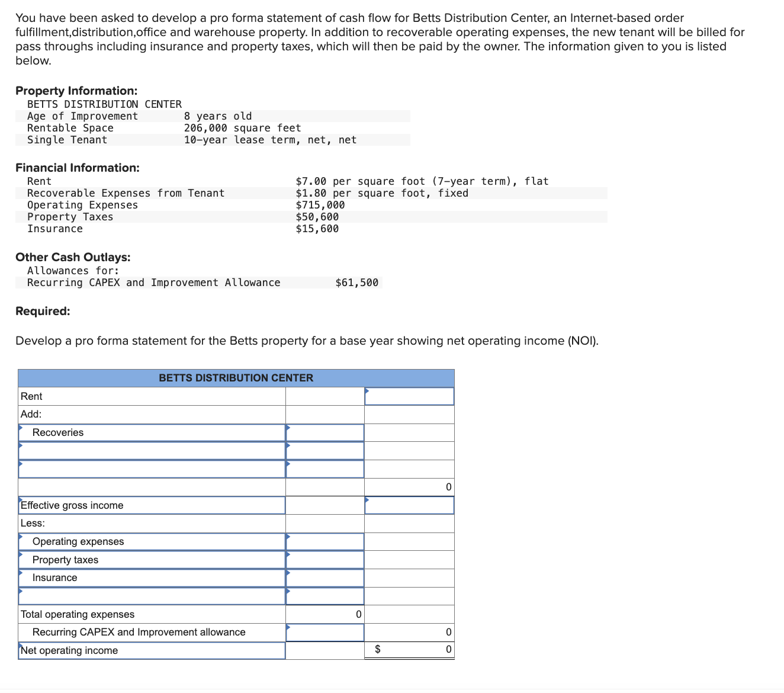Click the Effective gross income amount box
The image size is (784, 693).
(409, 505)
